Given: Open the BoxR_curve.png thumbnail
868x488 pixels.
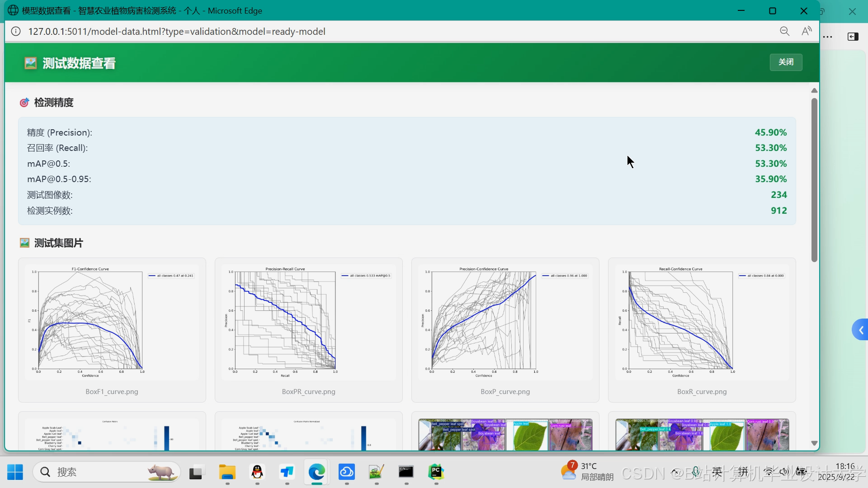Looking at the screenshot, I should pos(702,323).
